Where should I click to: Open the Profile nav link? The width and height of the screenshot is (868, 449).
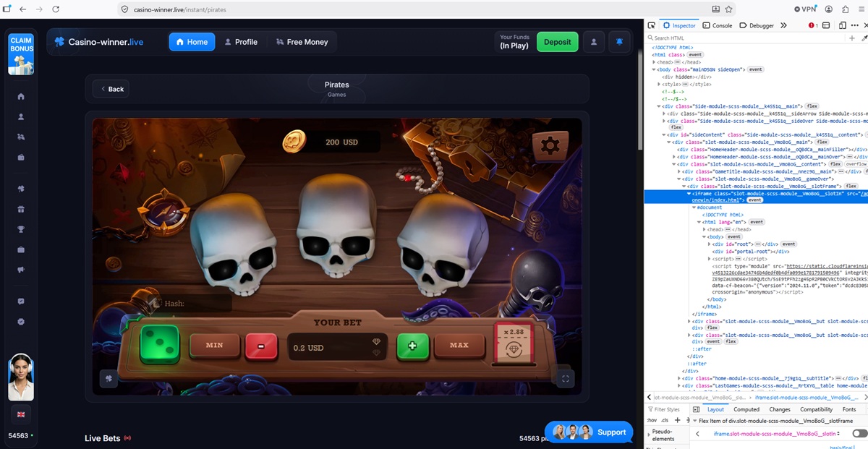click(x=240, y=42)
